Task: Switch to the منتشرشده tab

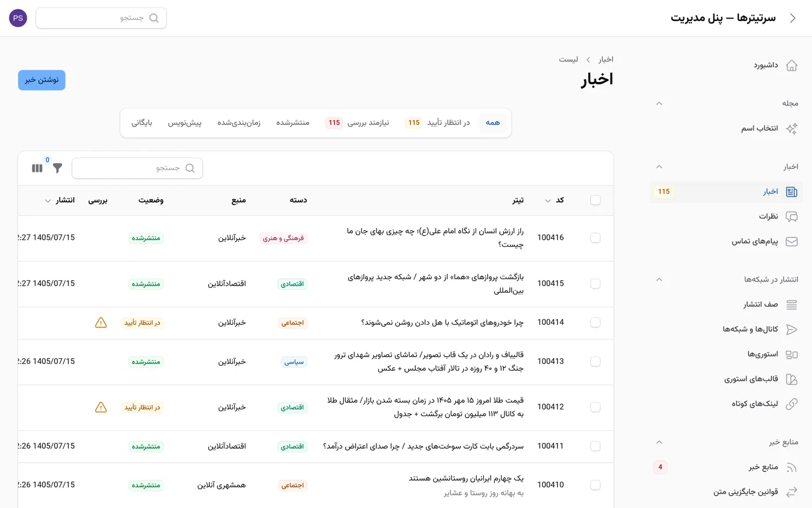Action: (293, 123)
